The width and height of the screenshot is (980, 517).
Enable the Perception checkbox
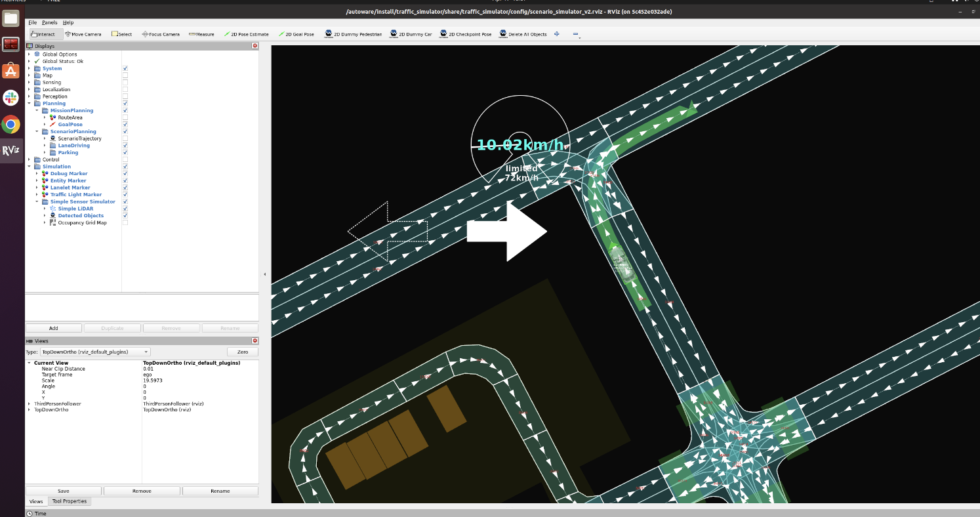coord(125,96)
